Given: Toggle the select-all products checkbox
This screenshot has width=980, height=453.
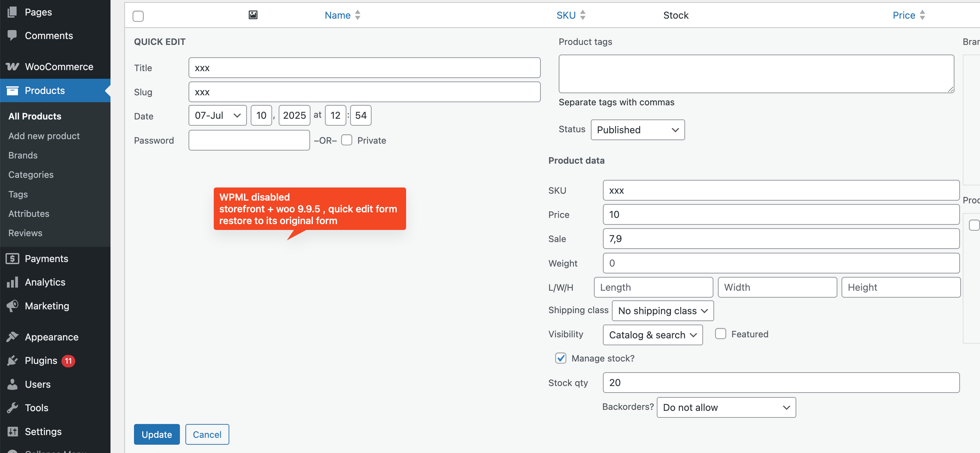Looking at the screenshot, I should (138, 16).
